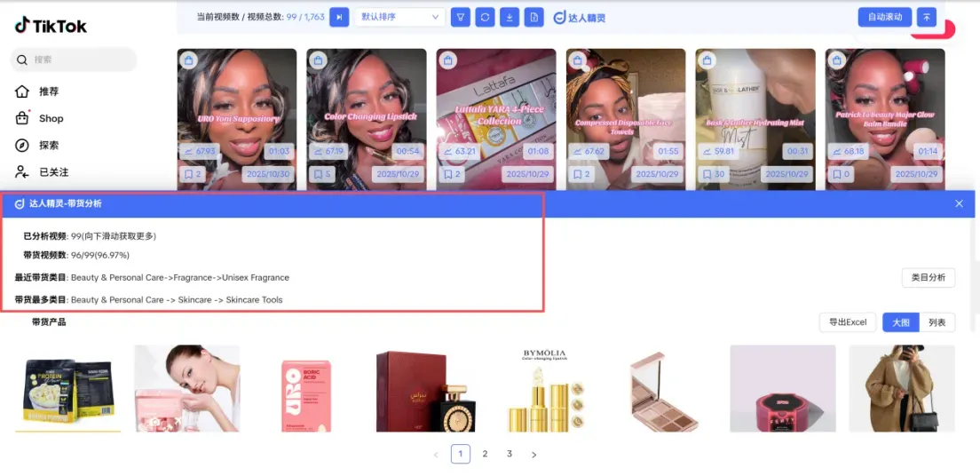The image size is (980, 476).
Task: Switch to 列表 view
Action: [x=937, y=322]
